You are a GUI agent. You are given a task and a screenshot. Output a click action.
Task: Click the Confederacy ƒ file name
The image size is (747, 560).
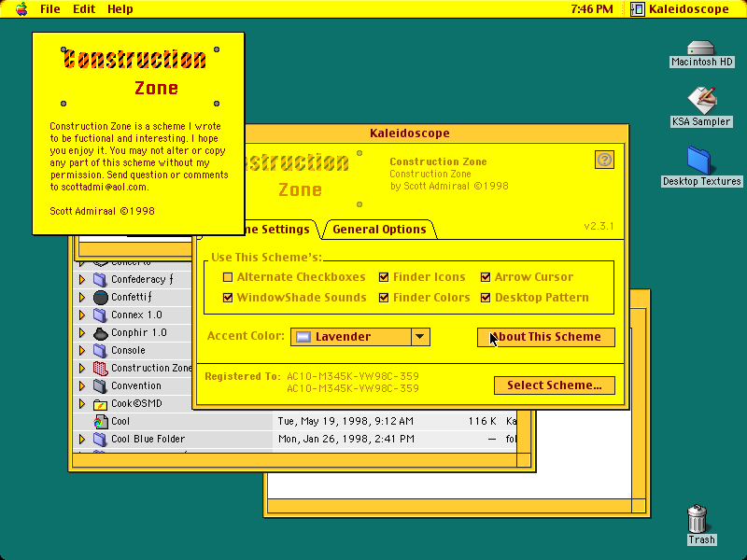pos(143,279)
